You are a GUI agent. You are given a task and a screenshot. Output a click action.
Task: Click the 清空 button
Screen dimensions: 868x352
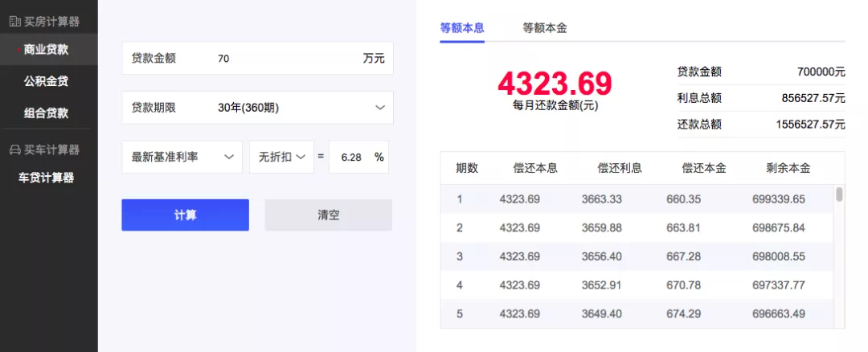point(329,215)
